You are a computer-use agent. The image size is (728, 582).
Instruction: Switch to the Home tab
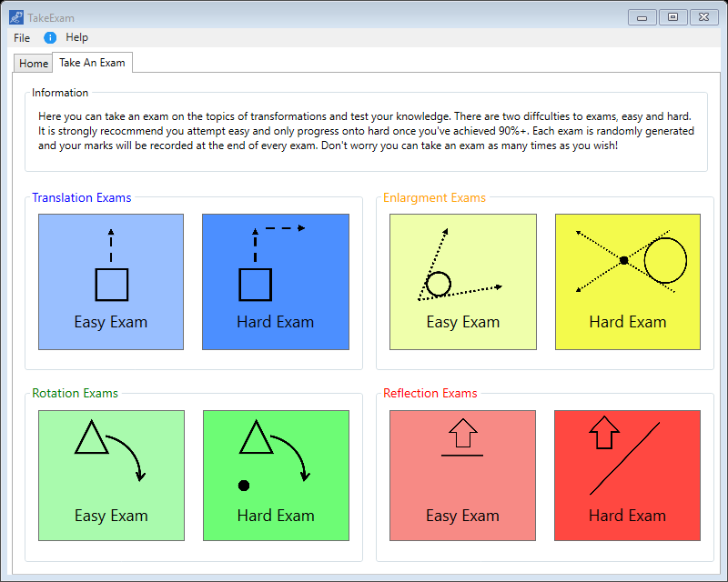pos(34,63)
